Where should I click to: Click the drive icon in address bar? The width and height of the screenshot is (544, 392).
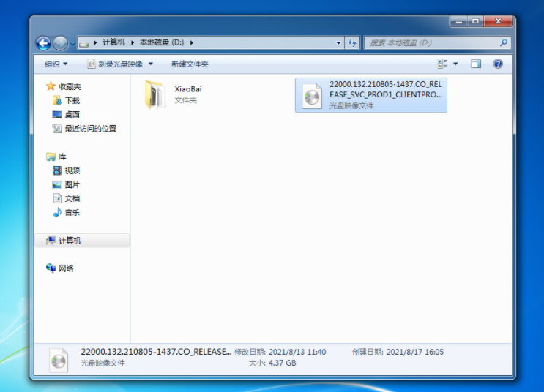83,43
